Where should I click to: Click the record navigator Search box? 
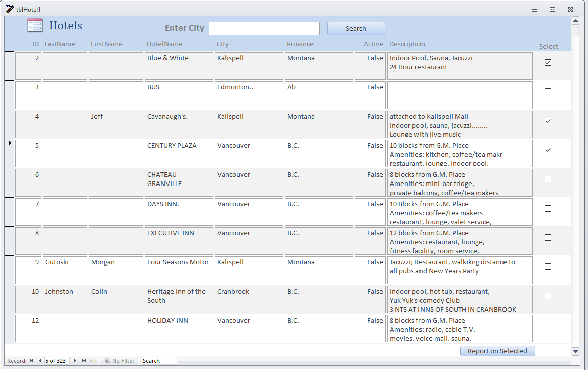click(159, 360)
